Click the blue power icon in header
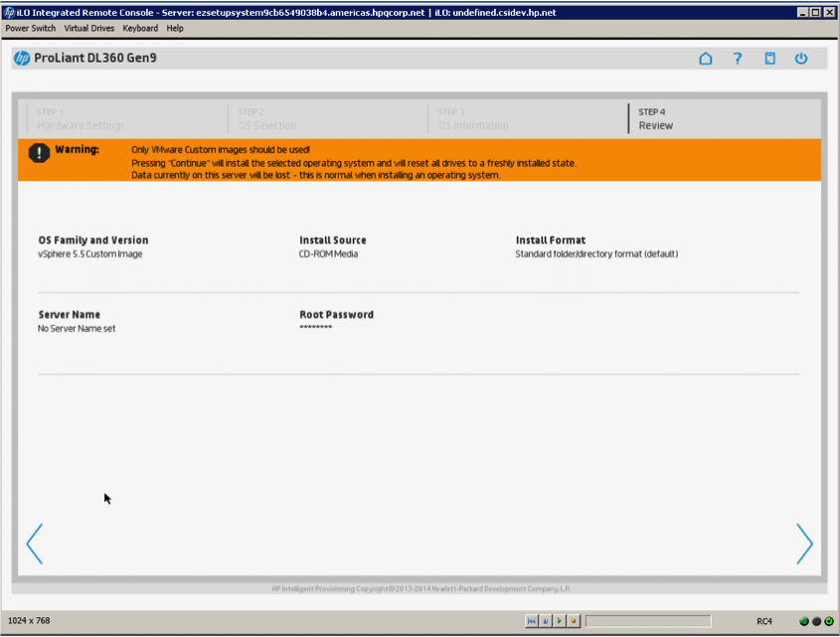This screenshot has width=840, height=637. [801, 59]
